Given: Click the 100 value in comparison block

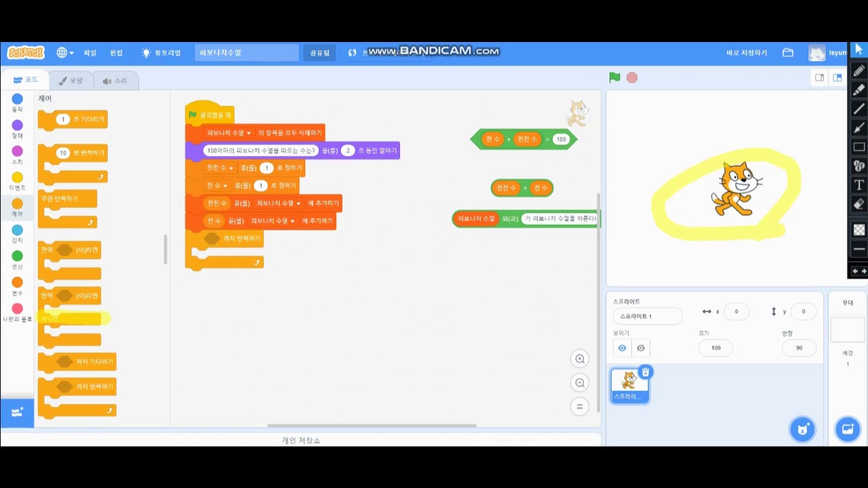Looking at the screenshot, I should click(561, 139).
